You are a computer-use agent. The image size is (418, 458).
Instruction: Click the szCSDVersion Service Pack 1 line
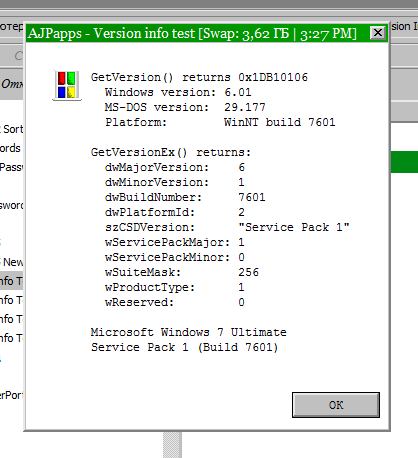coord(227,227)
